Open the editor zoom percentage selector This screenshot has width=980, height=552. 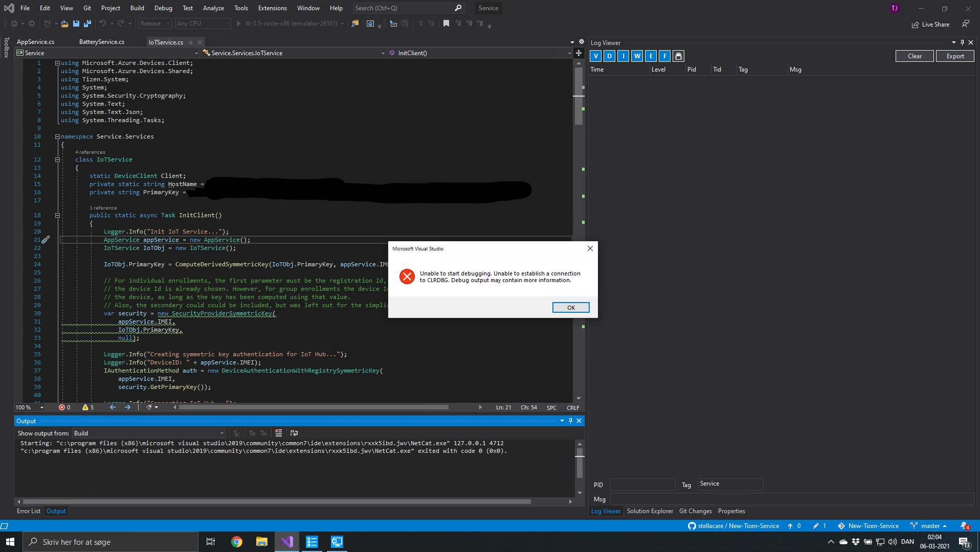(29, 407)
